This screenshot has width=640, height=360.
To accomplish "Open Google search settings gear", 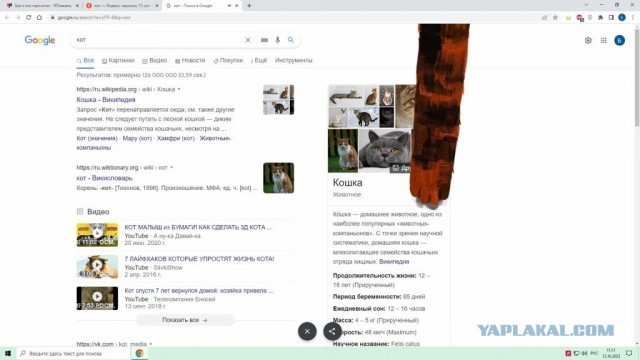I will [x=588, y=40].
